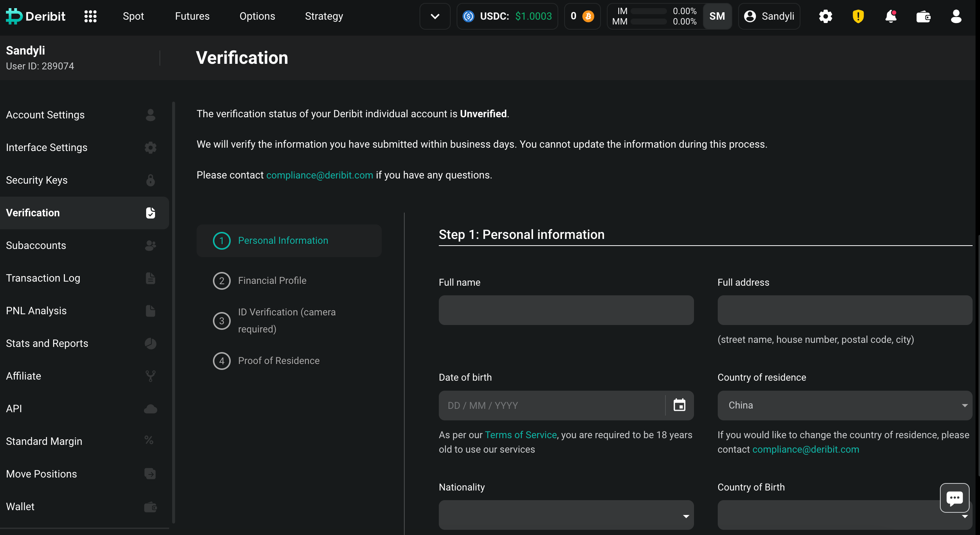Image resolution: width=980 pixels, height=535 pixels.
Task: Click the Full name input field
Action: click(x=566, y=310)
